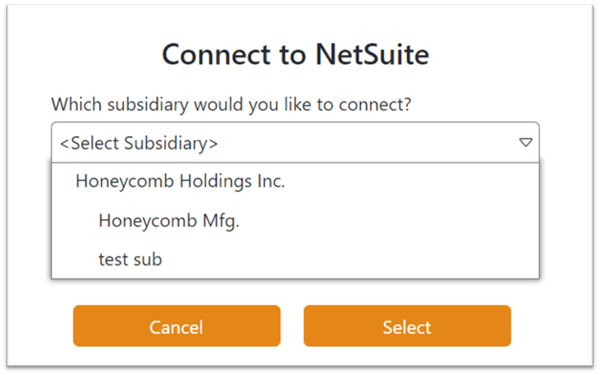The image size is (600, 375).
Task: Click Select to connect the subsidiary
Action: (x=407, y=326)
